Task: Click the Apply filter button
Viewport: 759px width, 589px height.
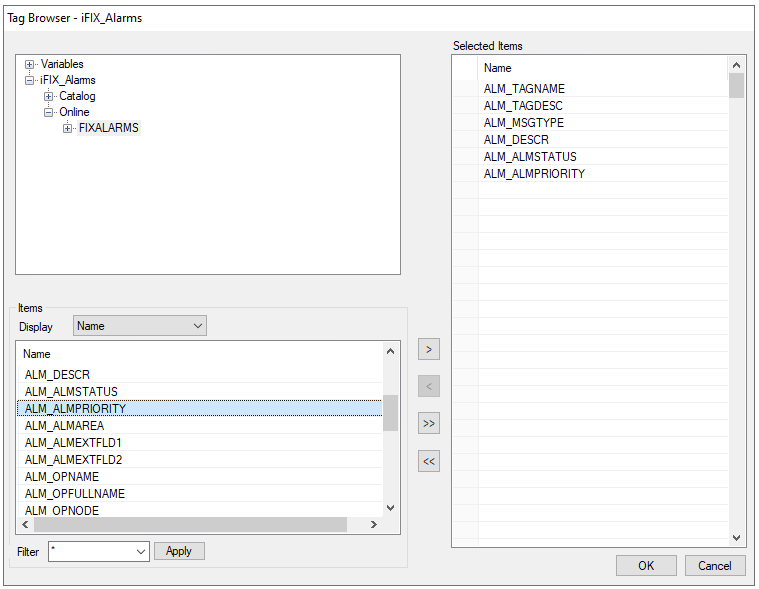Action: (179, 551)
